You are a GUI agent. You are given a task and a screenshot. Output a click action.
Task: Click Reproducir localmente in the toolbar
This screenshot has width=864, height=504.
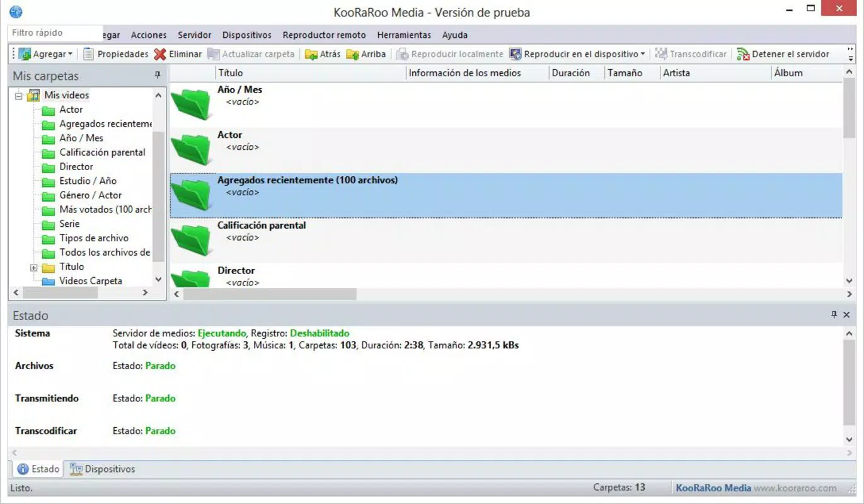(450, 54)
